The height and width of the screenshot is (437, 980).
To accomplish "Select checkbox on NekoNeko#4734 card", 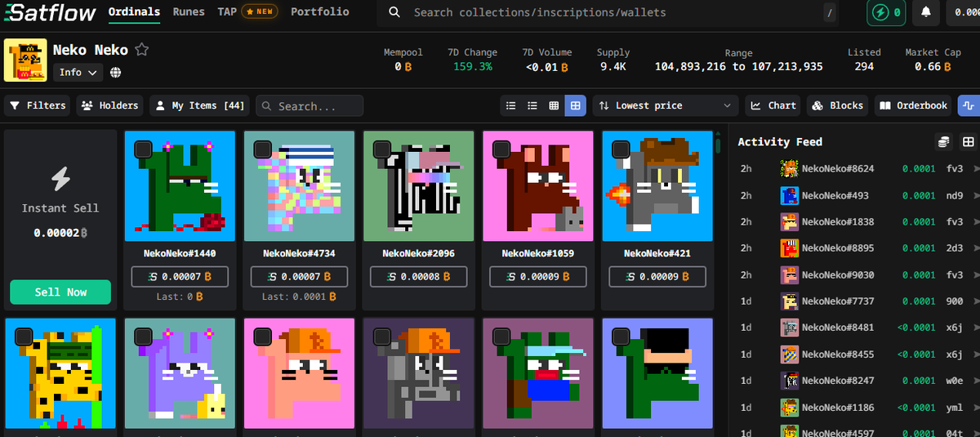I will point(262,149).
